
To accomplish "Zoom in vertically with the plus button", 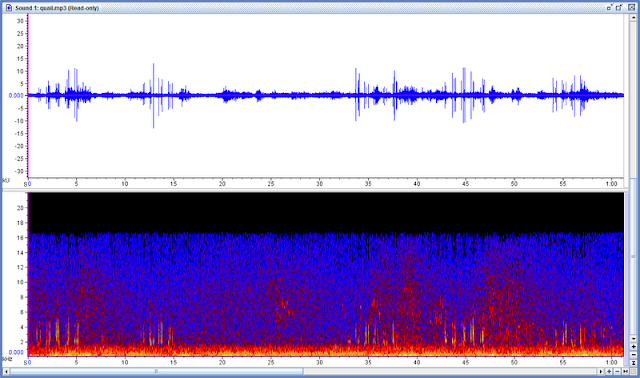I will (x=633, y=347).
